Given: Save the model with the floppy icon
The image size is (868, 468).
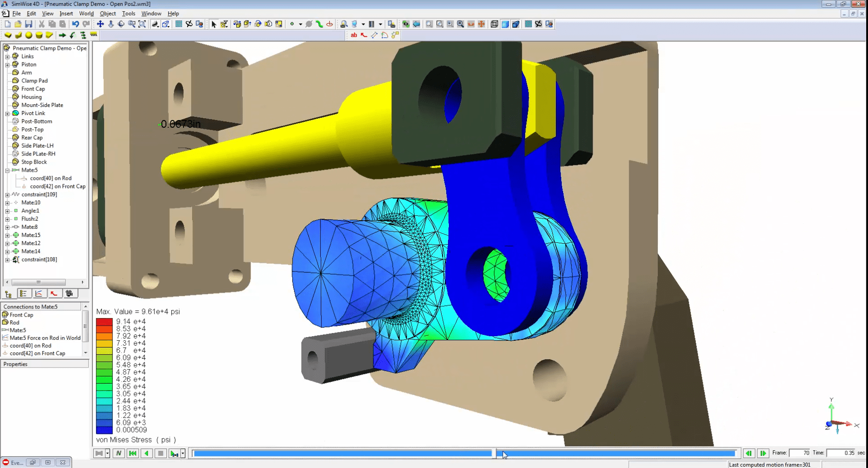Looking at the screenshot, I should coord(29,24).
